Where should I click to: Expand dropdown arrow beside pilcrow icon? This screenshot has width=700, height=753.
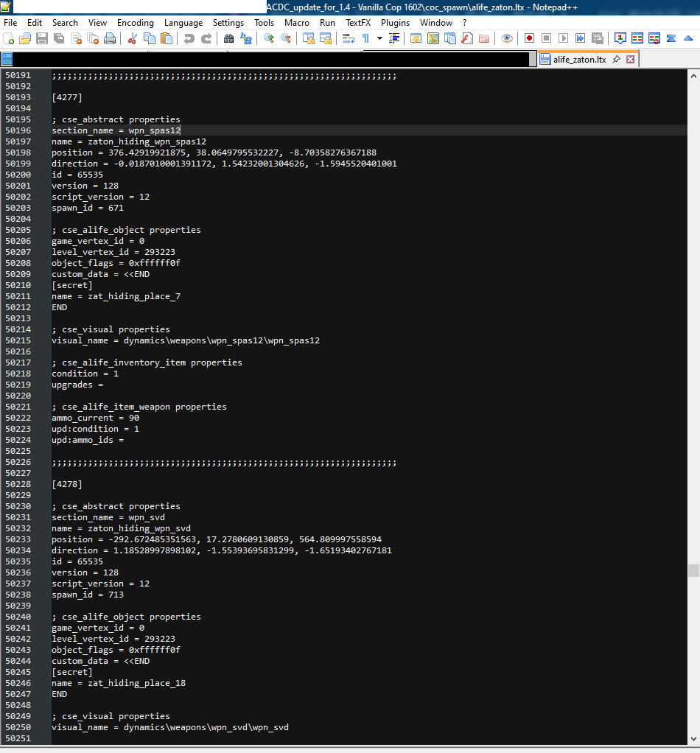pyautogui.click(x=379, y=38)
